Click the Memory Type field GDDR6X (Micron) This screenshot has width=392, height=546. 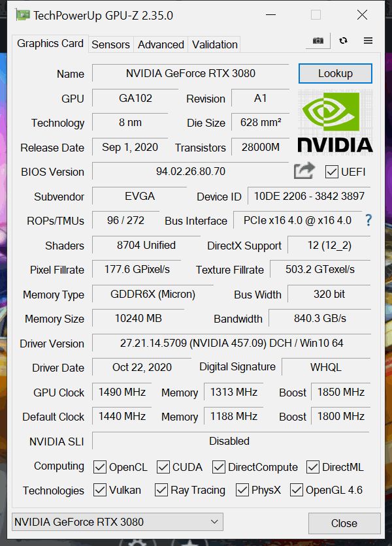153,295
